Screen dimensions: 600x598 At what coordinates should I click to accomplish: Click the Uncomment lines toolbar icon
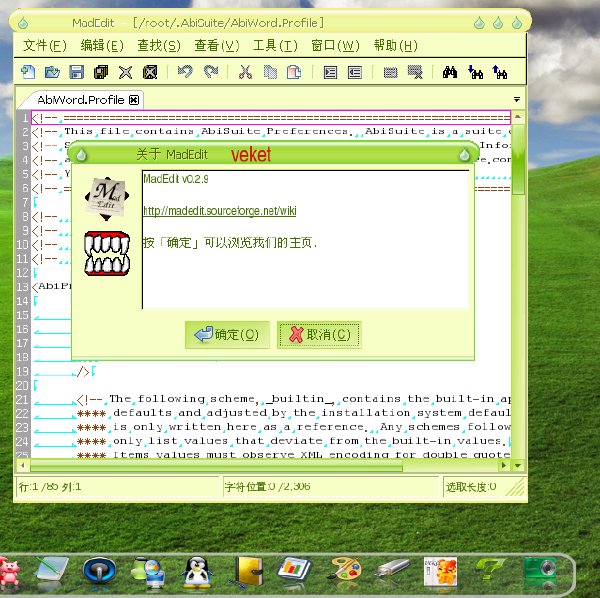pos(415,72)
